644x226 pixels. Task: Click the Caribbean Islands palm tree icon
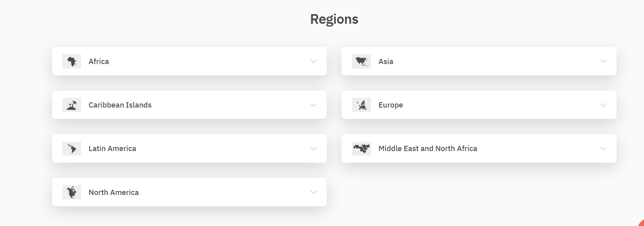[72, 105]
